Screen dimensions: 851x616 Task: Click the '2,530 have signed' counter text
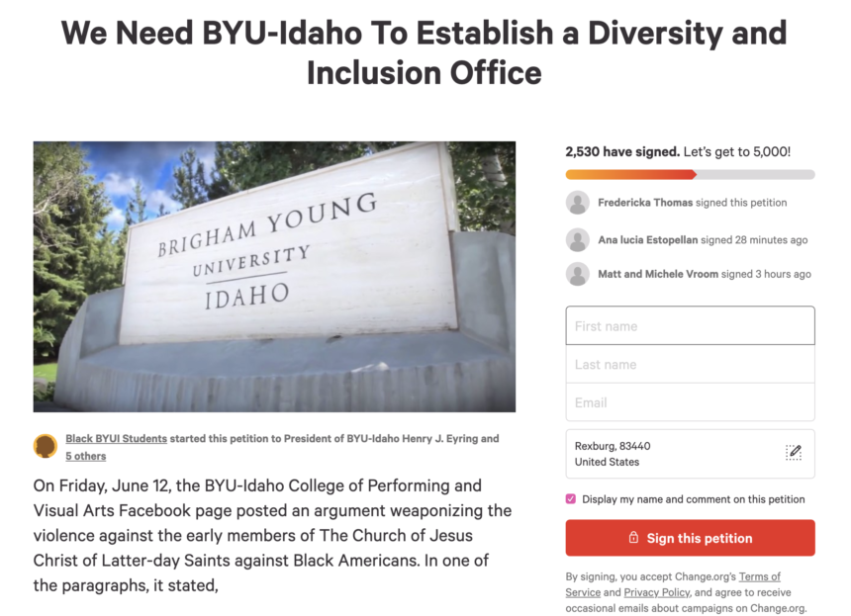pyautogui.click(x=621, y=152)
